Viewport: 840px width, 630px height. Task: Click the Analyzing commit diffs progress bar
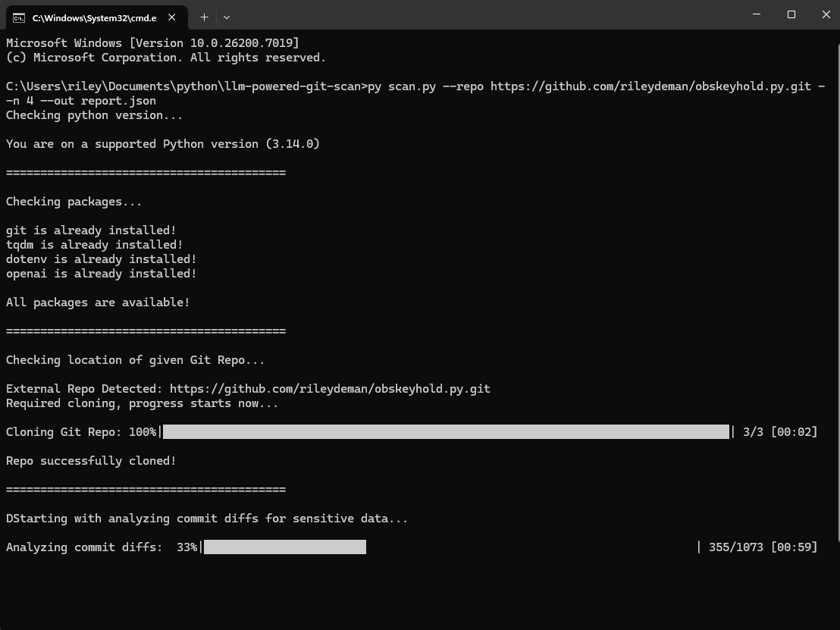(285, 547)
